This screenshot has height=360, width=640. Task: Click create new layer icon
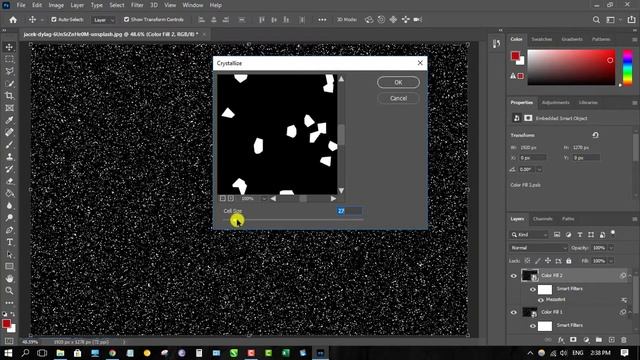611,340
